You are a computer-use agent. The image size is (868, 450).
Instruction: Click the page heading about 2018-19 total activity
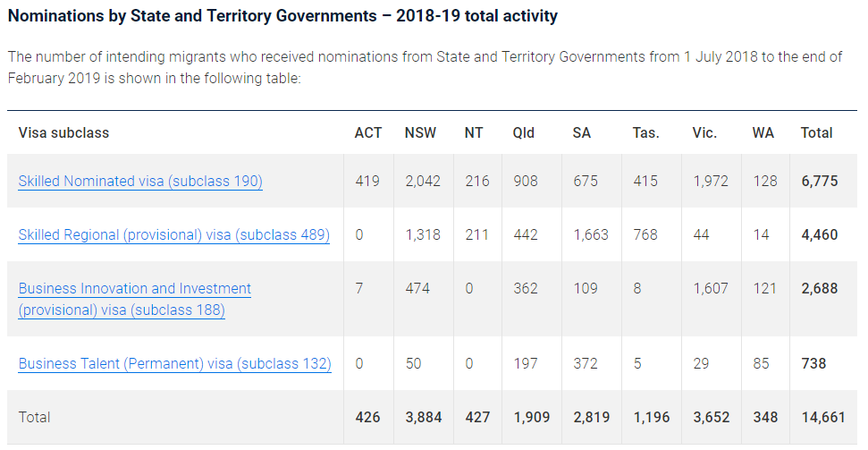(x=282, y=16)
